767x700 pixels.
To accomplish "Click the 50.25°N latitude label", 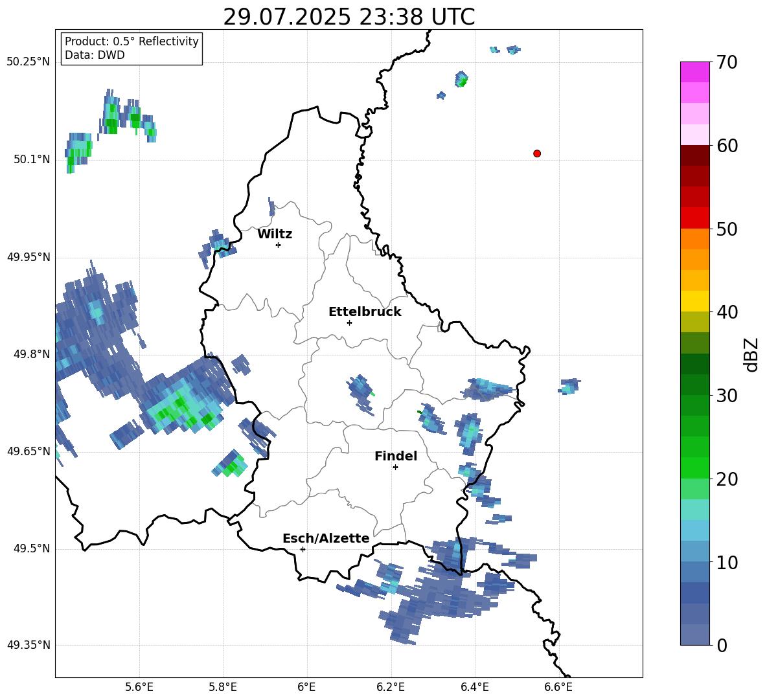I will pos(29,62).
